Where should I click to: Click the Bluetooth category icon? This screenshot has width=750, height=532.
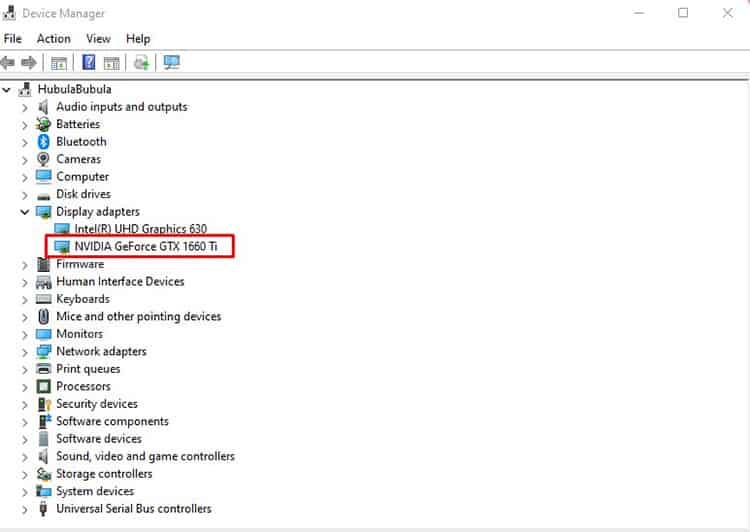point(44,142)
